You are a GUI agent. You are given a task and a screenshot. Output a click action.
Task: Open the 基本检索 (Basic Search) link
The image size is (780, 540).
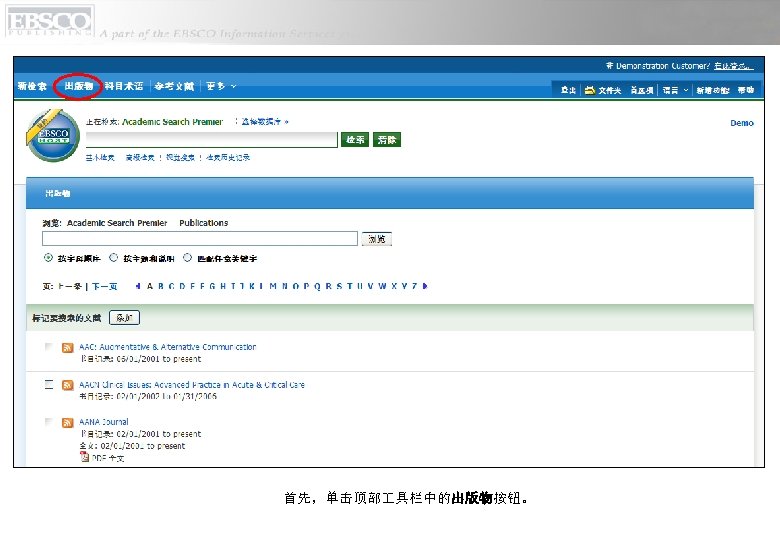pyautogui.click(x=100, y=158)
